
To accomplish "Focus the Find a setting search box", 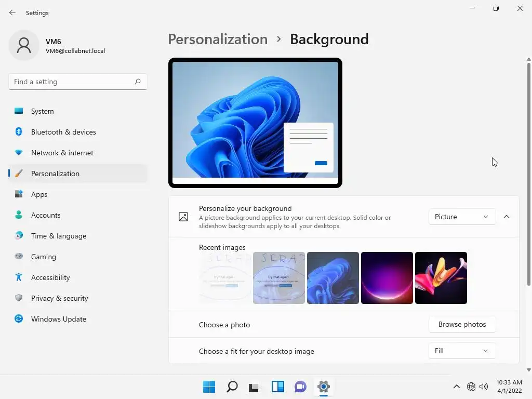I will tap(78, 82).
